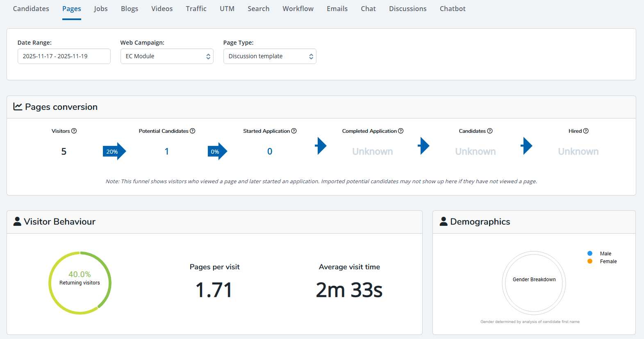Click the 20% conversion arrow

tap(114, 151)
